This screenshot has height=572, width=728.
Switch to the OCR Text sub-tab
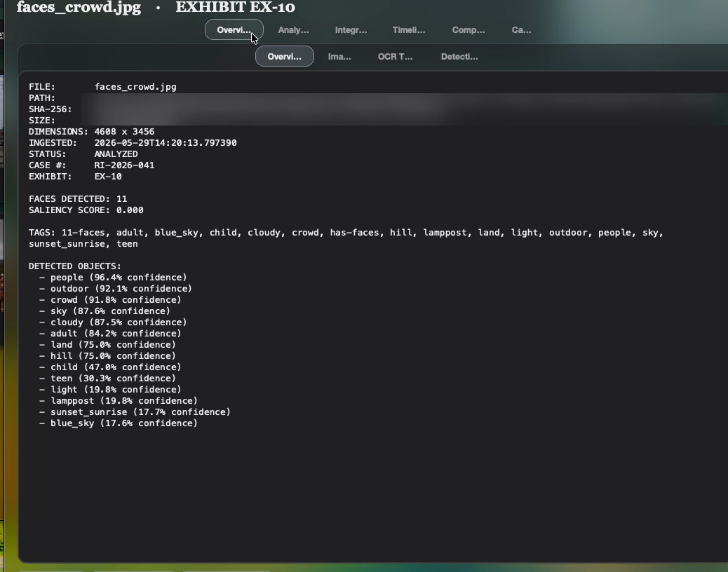click(395, 57)
